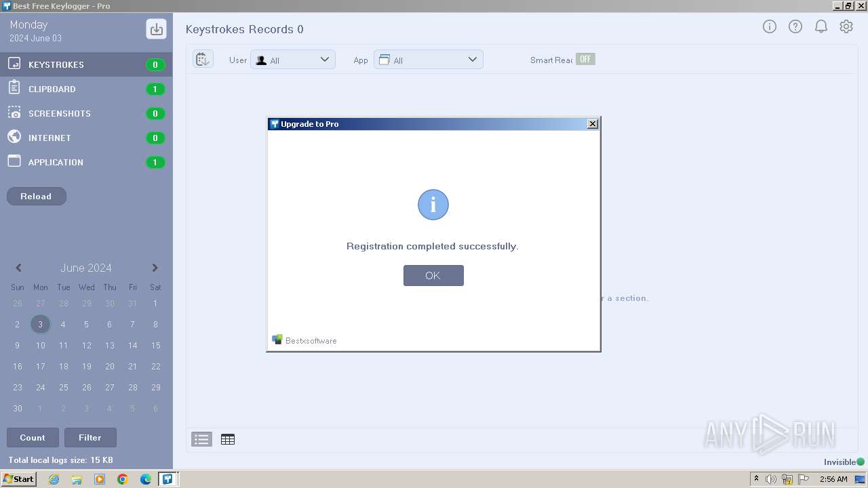Click the June 2024 month label
Image resolution: width=868 pixels, height=488 pixels.
pos(86,268)
